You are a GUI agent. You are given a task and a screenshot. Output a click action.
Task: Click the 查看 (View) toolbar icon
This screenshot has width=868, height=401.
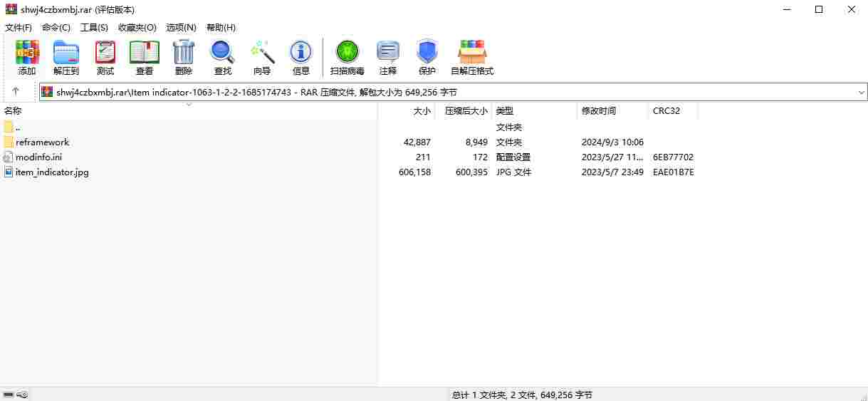click(x=145, y=52)
